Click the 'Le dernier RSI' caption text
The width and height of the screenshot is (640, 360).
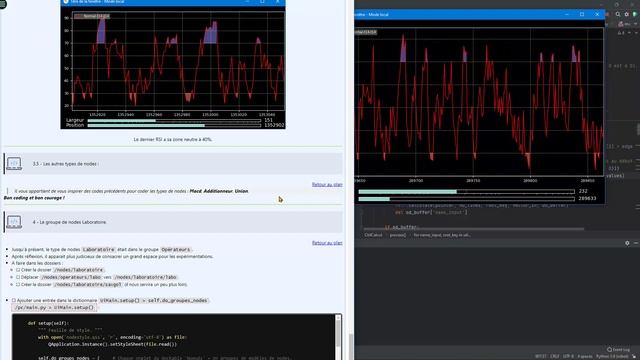[x=173, y=139]
